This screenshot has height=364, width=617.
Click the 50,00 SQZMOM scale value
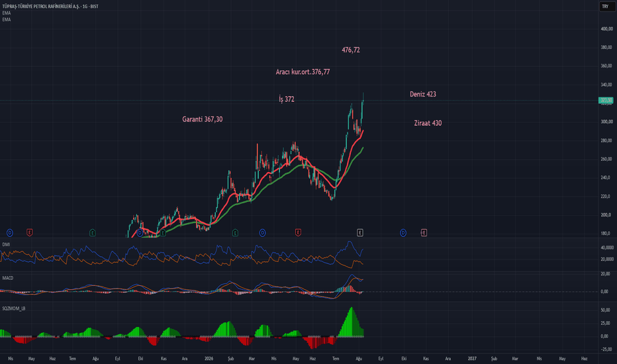(606, 310)
